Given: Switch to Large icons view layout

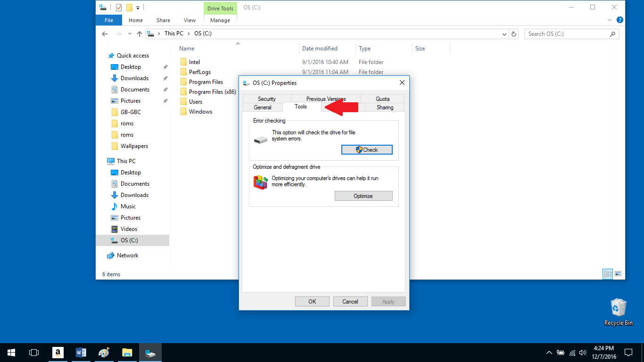Looking at the screenshot, I should [x=618, y=274].
